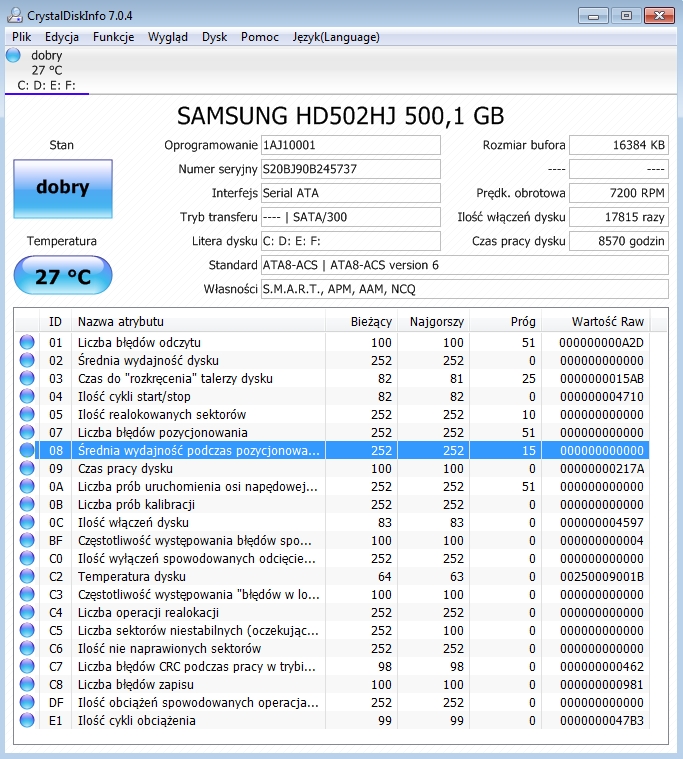Click the blue health orb beside top dobry

pos(14,55)
